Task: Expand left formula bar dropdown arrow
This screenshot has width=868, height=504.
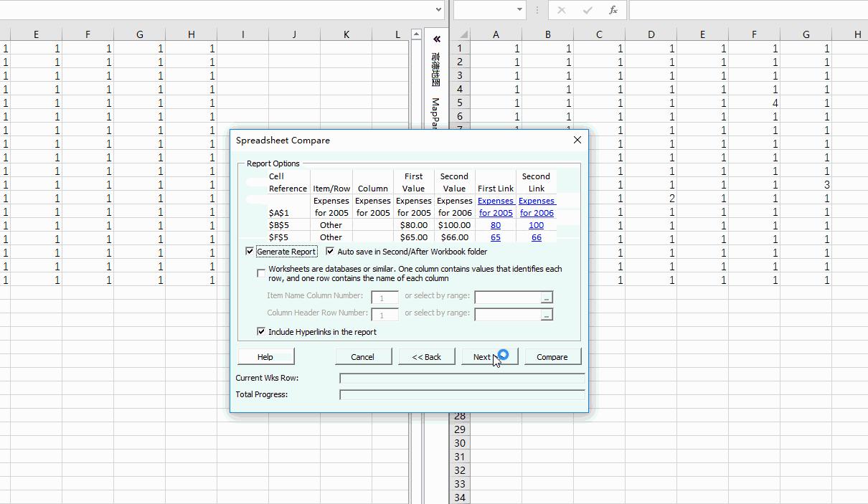Action: tap(438, 9)
